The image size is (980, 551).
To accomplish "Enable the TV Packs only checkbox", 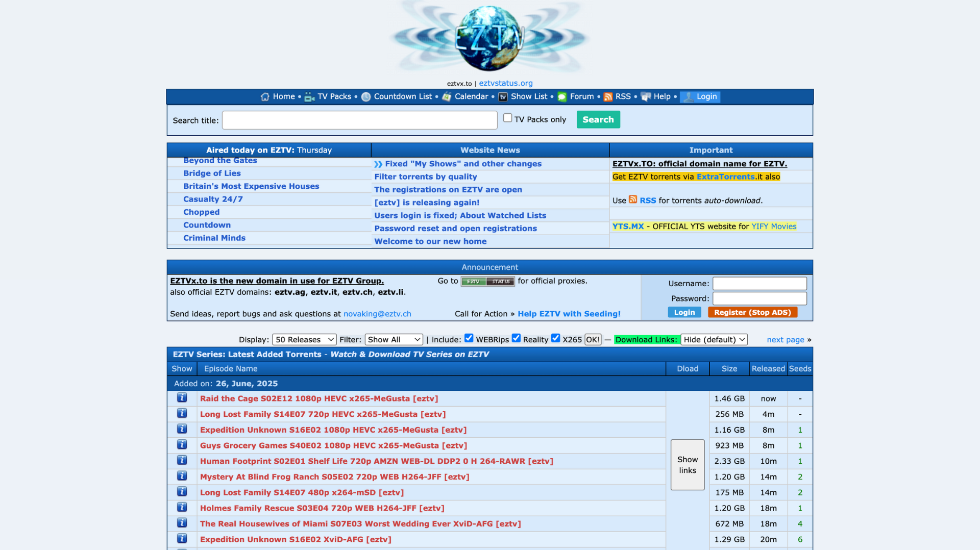I will click(508, 117).
